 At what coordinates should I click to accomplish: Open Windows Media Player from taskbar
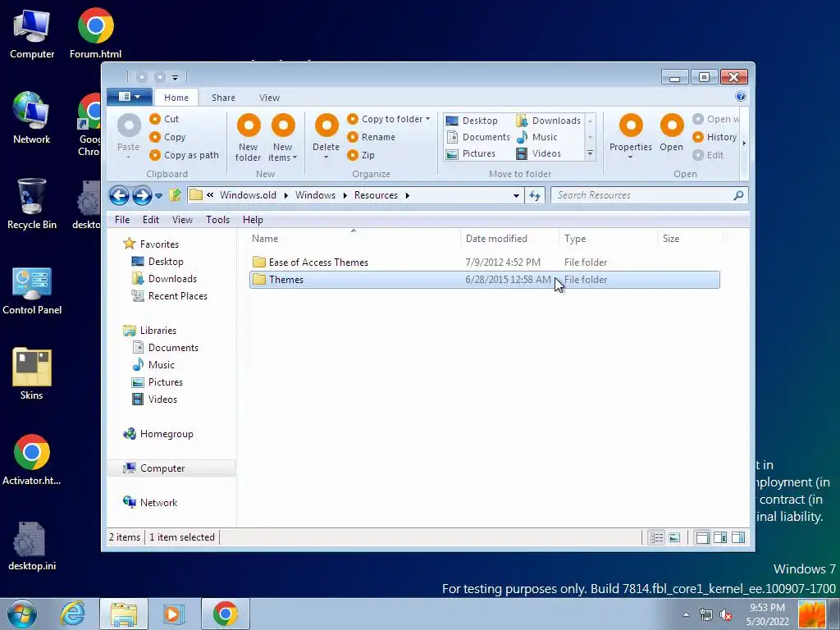point(173,614)
